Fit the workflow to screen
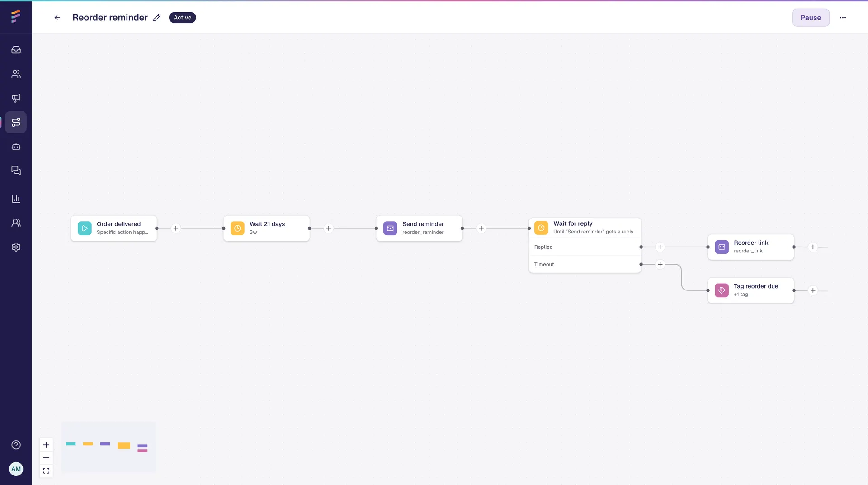The image size is (868, 485). (46, 471)
